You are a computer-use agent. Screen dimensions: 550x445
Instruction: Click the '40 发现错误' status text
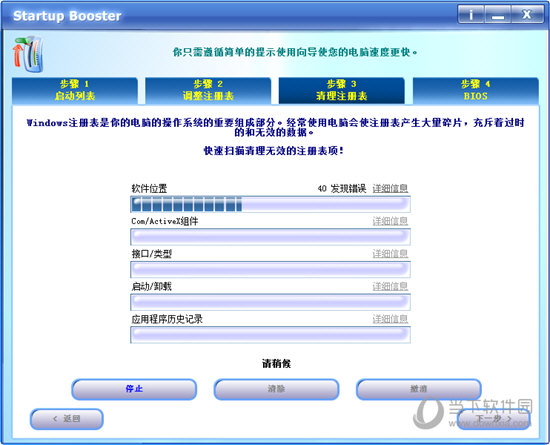point(342,189)
